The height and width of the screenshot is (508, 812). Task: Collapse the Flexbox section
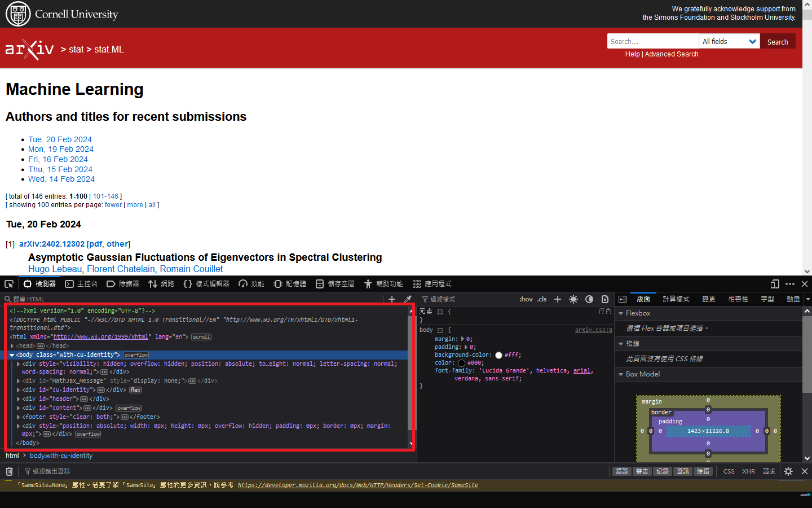point(621,313)
